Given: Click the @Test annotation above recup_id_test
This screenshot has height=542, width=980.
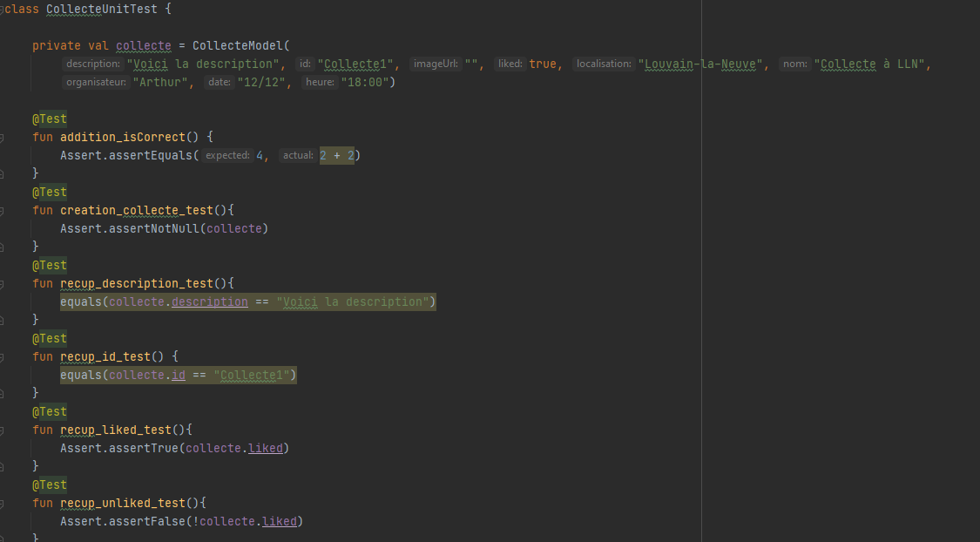Looking at the screenshot, I should [50, 338].
